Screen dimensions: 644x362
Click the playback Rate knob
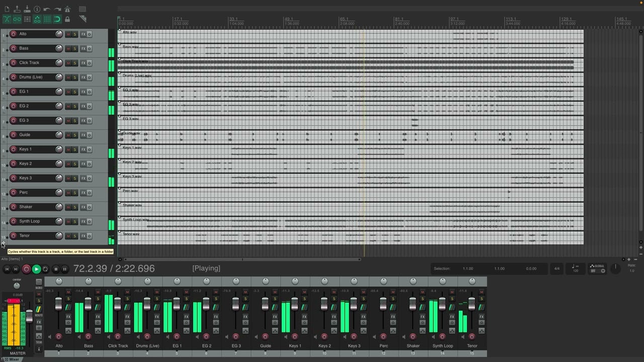[615, 268]
